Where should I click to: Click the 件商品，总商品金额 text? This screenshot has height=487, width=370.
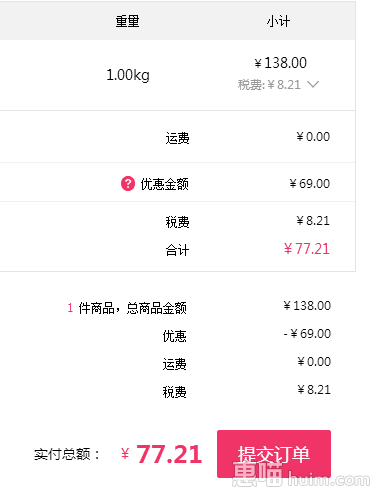point(132,308)
